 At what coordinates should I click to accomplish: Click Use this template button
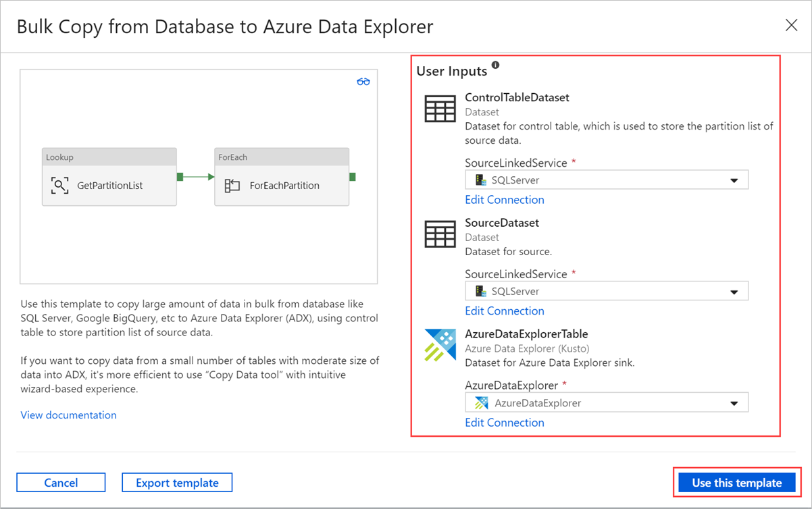pos(737,483)
